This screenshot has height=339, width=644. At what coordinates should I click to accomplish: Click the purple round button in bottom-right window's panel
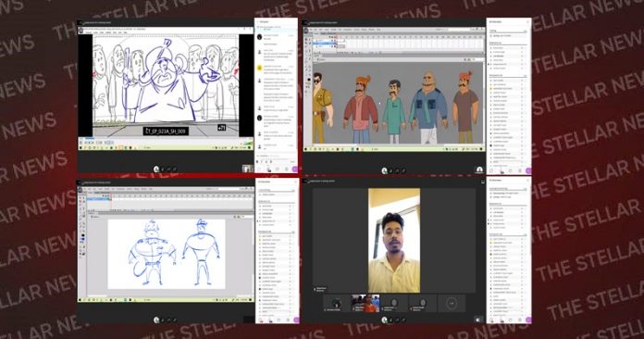coord(528,320)
